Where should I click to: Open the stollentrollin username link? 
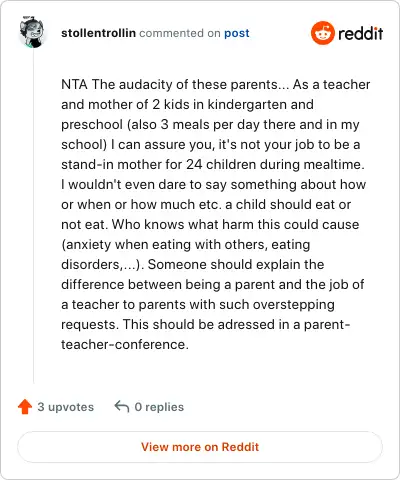[x=98, y=33]
